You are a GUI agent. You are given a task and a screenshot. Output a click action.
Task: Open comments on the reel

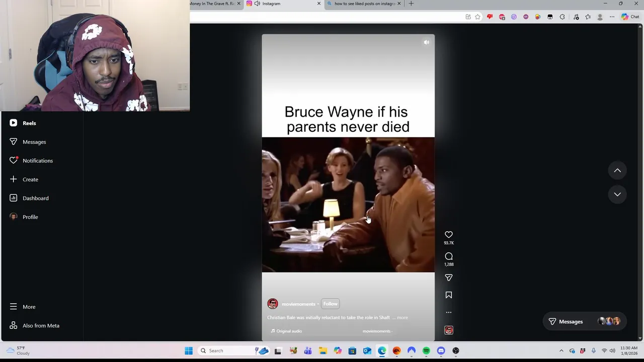coord(449,256)
